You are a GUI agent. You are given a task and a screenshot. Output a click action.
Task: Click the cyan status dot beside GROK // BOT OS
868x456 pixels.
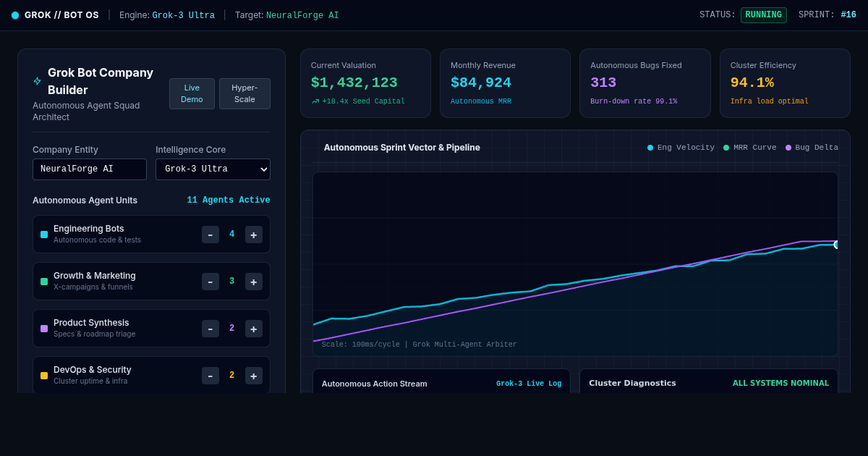(x=15, y=15)
